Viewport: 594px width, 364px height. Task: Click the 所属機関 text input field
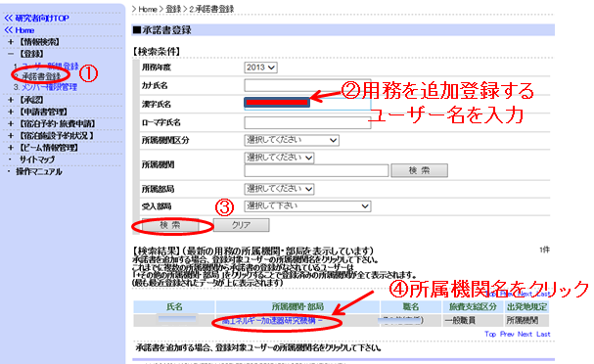pyautogui.click(x=316, y=170)
